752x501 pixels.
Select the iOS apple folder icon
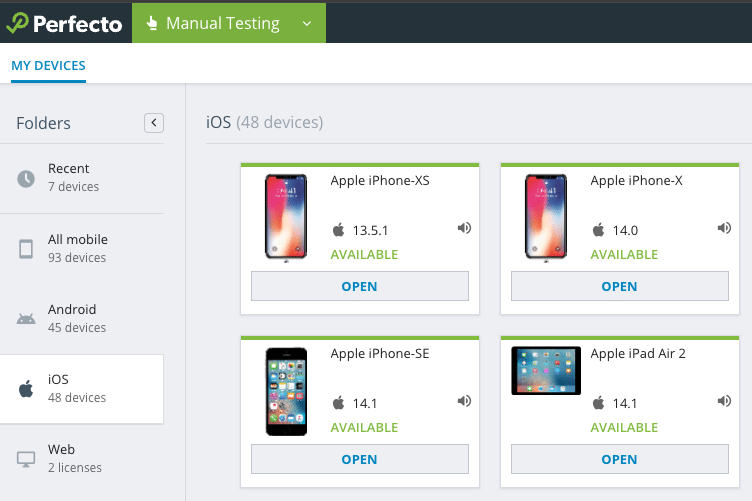26,389
